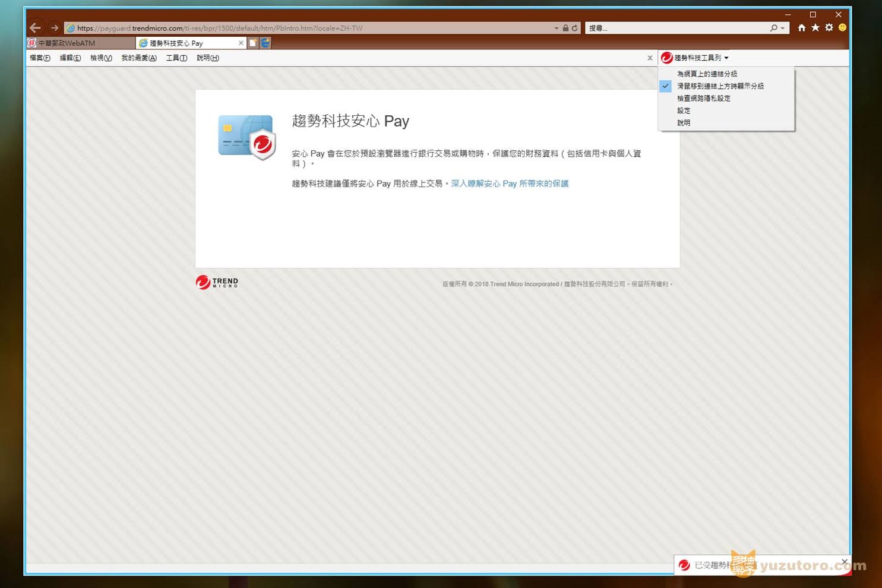Choose 檢查網路隱私設定 from dropdown
This screenshot has height=588, width=882.
[726, 98]
